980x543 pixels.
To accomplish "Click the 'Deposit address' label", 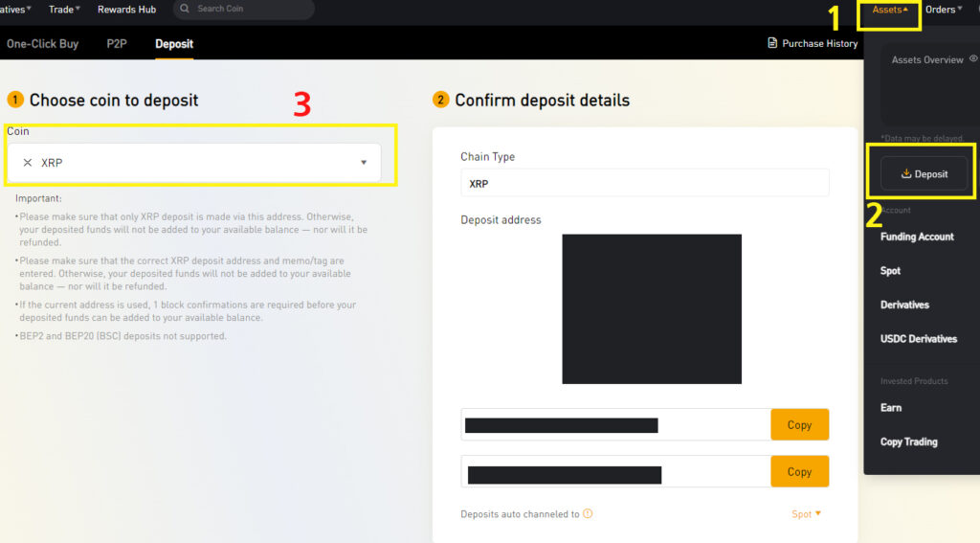I will point(501,219).
